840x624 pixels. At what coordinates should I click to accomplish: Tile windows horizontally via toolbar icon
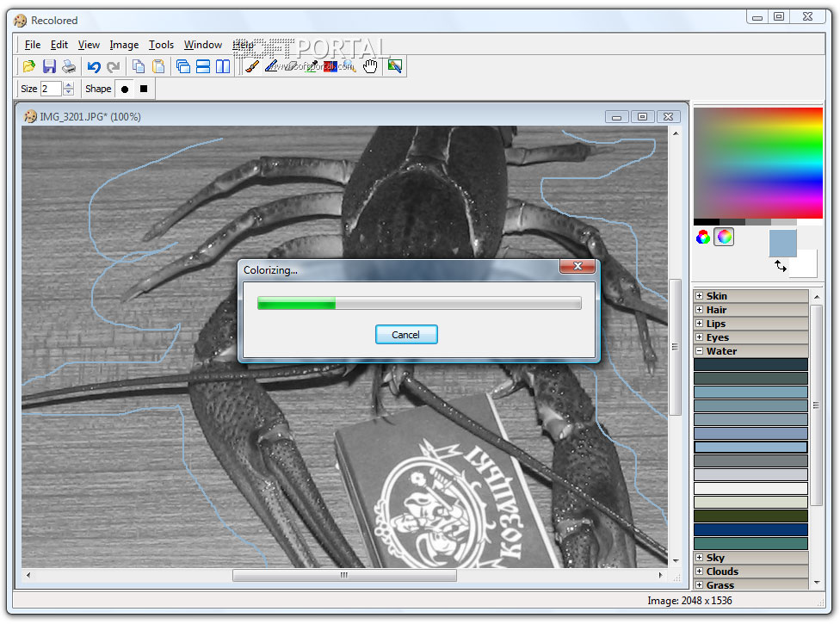pos(203,66)
